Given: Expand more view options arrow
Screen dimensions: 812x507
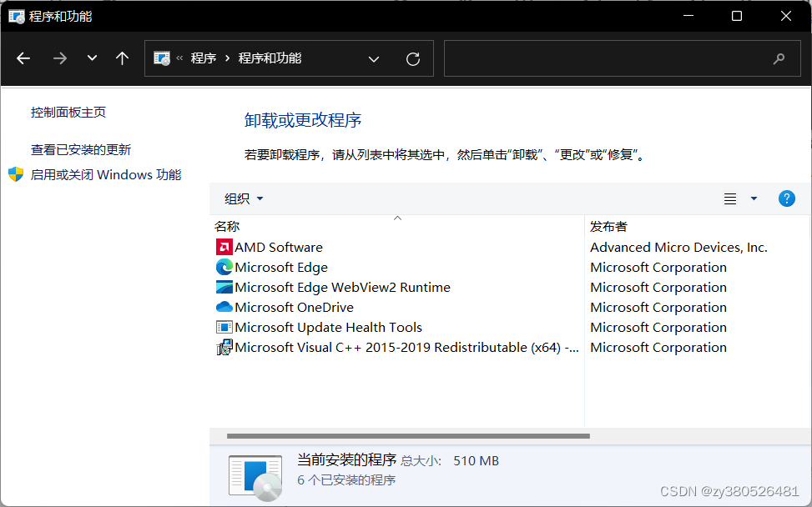Looking at the screenshot, I should (x=754, y=198).
